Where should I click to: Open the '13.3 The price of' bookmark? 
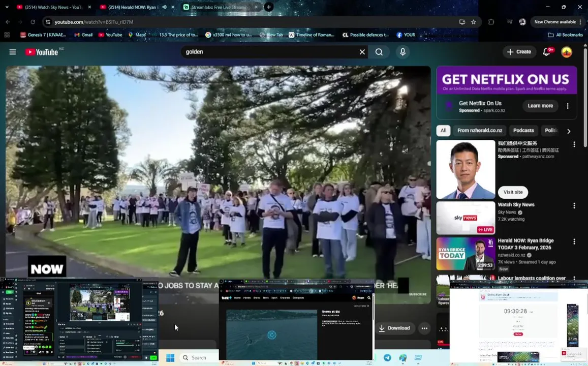point(174,35)
